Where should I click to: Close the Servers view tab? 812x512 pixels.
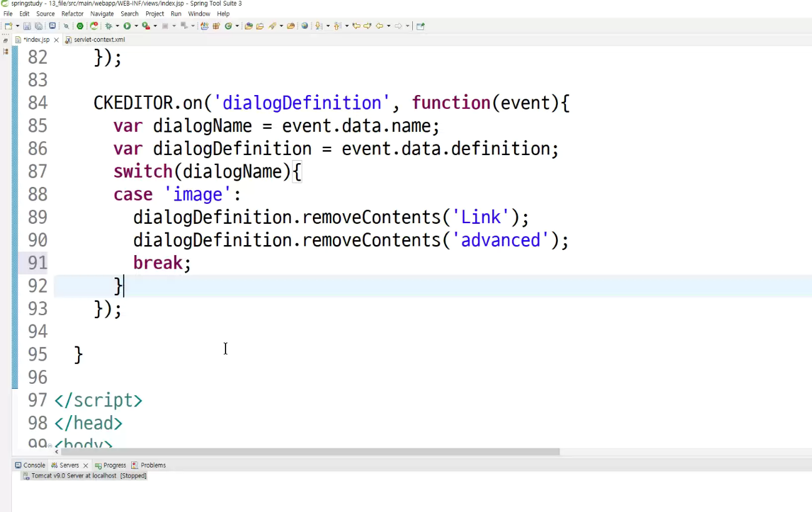[x=86, y=466]
